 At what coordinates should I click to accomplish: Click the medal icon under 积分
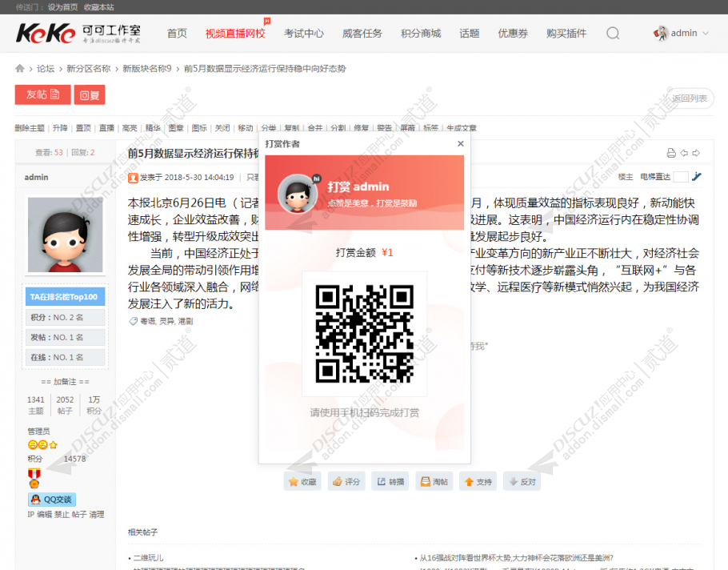coord(34,479)
